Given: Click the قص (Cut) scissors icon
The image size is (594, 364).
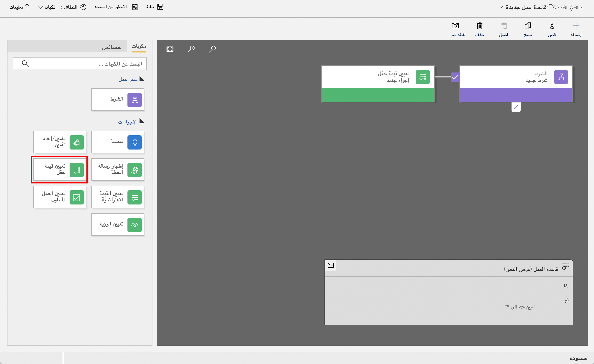Looking at the screenshot, I should coord(552,26).
